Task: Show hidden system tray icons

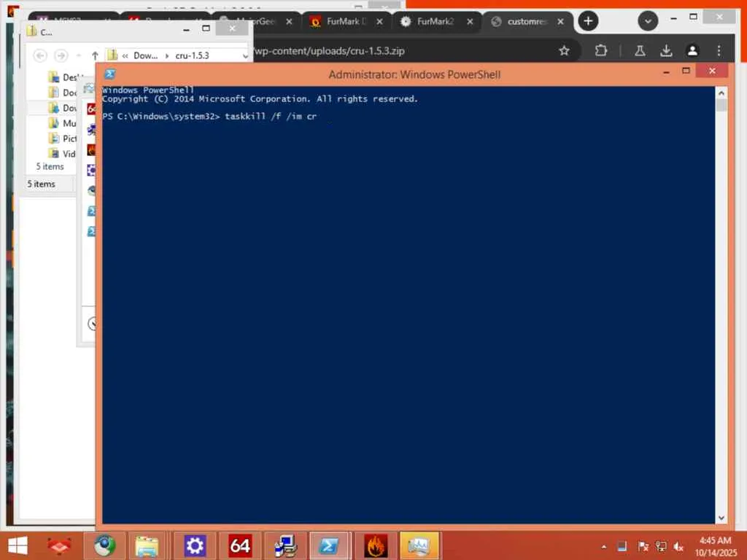Action: click(603, 547)
